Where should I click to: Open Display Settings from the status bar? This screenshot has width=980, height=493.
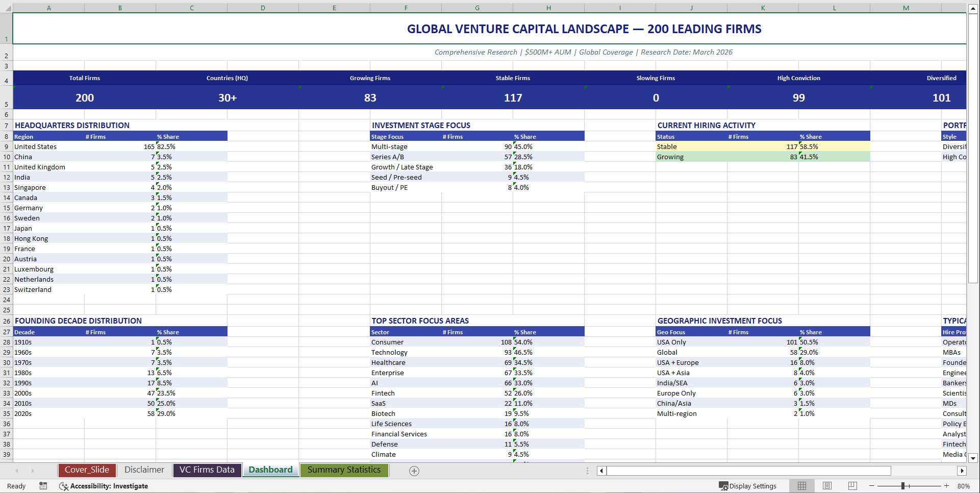[x=748, y=486]
